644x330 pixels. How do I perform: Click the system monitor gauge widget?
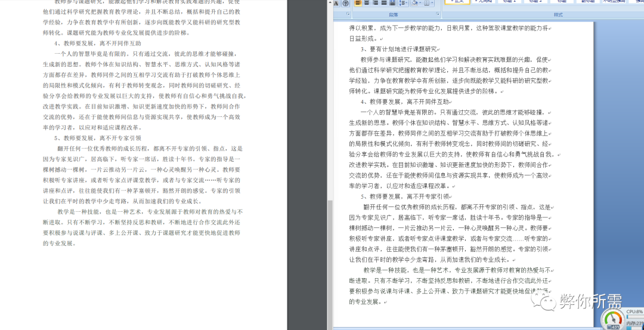pos(614,319)
